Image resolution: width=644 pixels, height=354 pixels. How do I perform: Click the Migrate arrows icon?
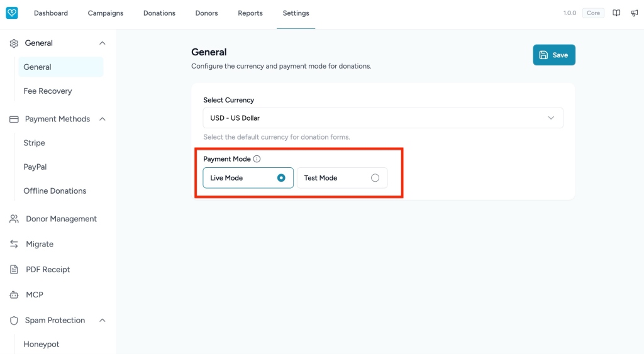14,245
